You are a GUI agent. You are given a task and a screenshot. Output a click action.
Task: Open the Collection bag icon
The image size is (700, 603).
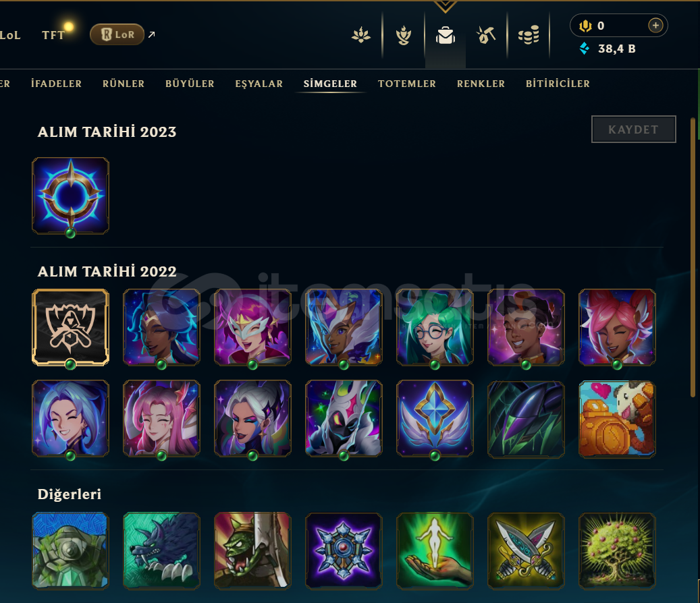(x=445, y=35)
